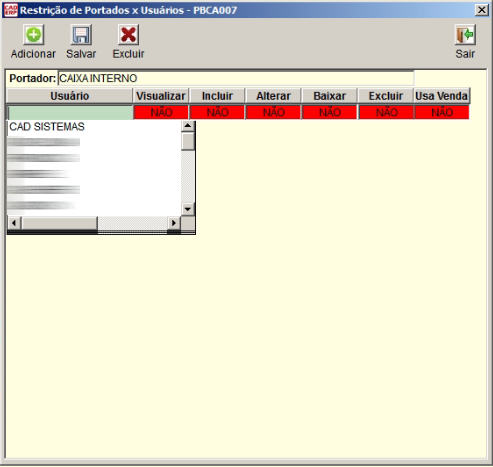Viewport: 493px width, 467px height.
Task: Toggle the Alterar NÃO cell
Action: tap(273, 112)
